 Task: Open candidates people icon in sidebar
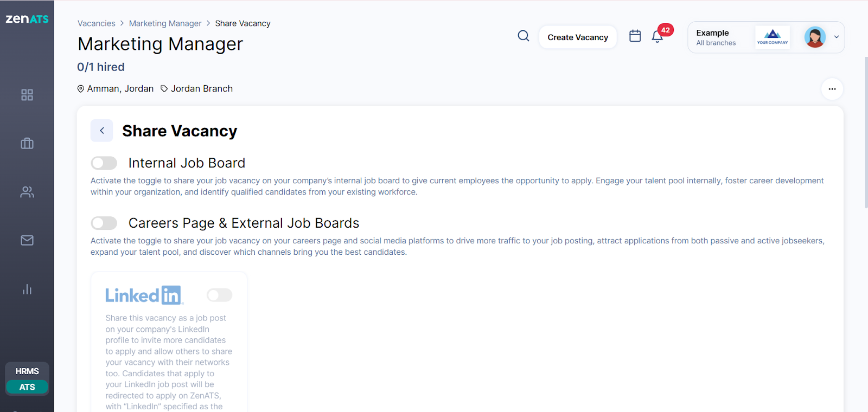[x=27, y=192]
